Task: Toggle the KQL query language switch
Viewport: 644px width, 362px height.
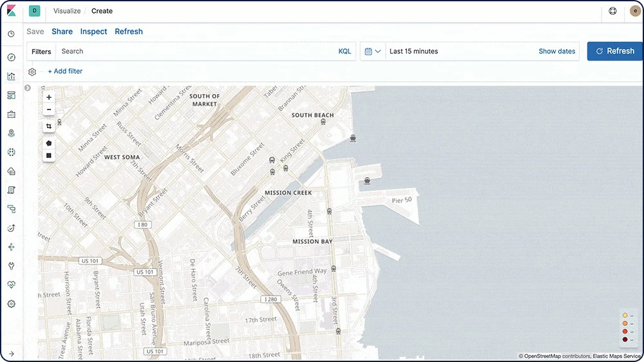Action: [x=345, y=52]
